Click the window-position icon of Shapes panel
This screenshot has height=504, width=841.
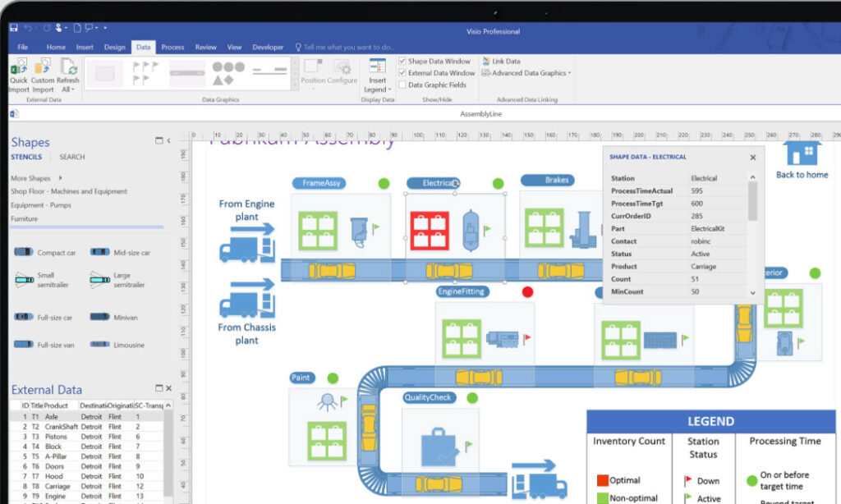click(x=159, y=140)
